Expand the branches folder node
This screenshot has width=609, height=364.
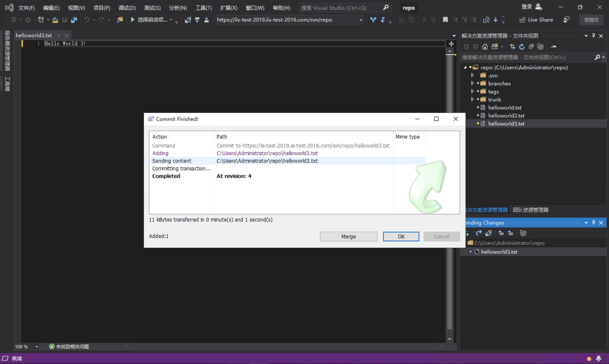pos(472,83)
